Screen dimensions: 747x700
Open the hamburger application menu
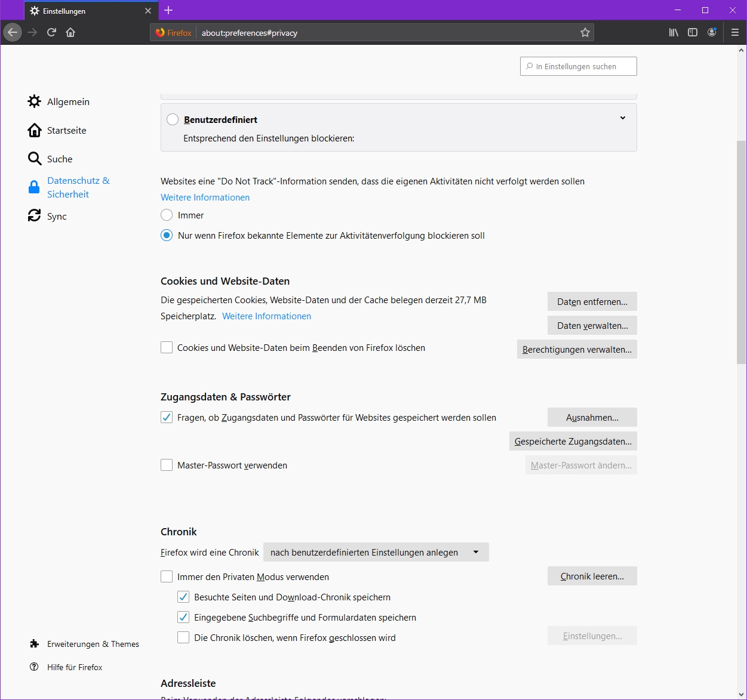(735, 32)
